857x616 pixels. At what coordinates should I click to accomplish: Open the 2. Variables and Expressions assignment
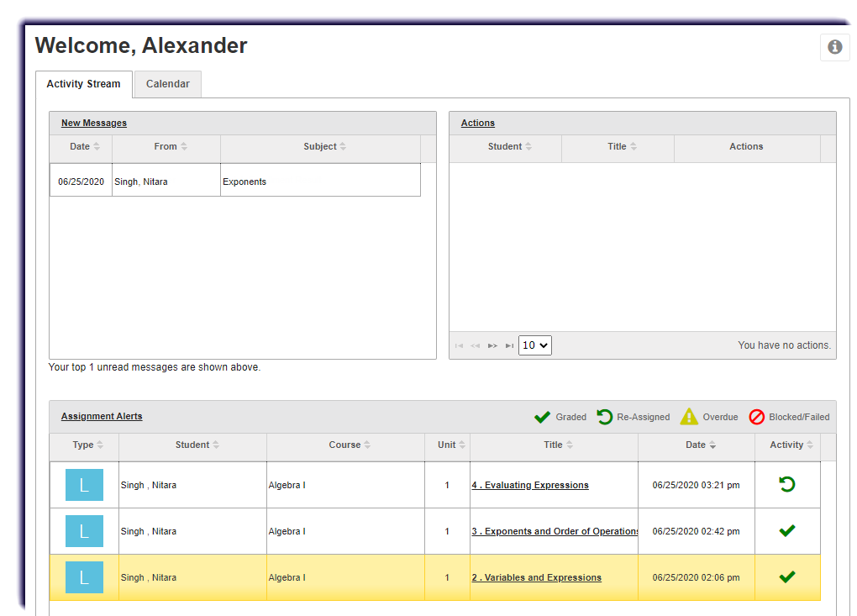click(536, 577)
